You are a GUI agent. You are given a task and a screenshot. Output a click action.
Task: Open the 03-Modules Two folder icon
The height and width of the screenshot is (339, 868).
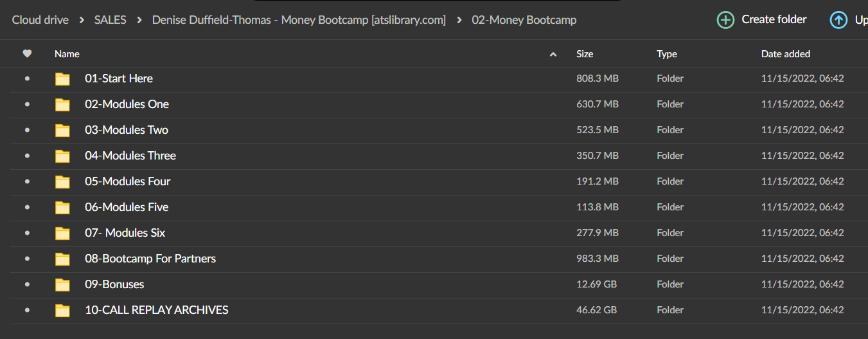[x=62, y=131]
